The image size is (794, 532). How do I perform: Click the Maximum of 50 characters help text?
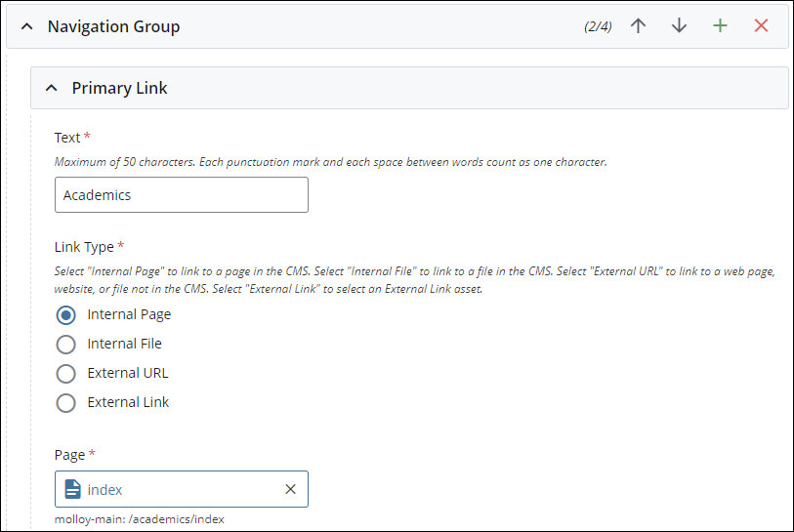(330, 162)
